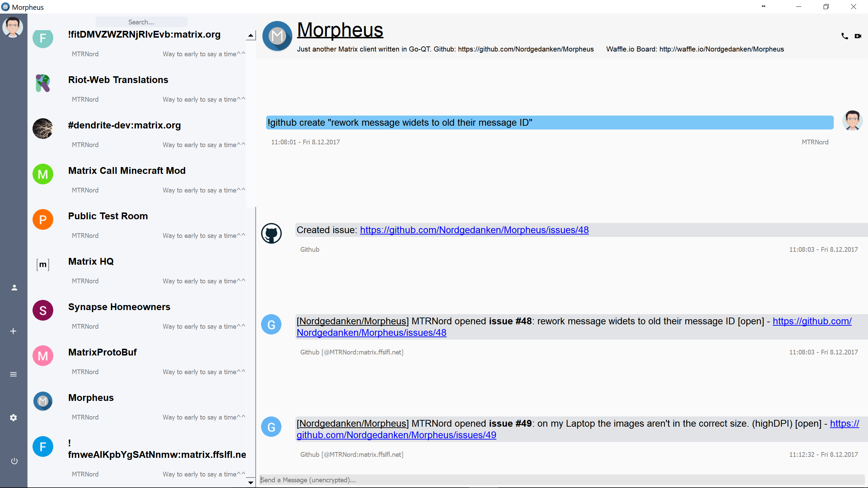Viewport: 868px width, 488px height.
Task: Click the Morpheus room header avatar
Action: point(277,36)
